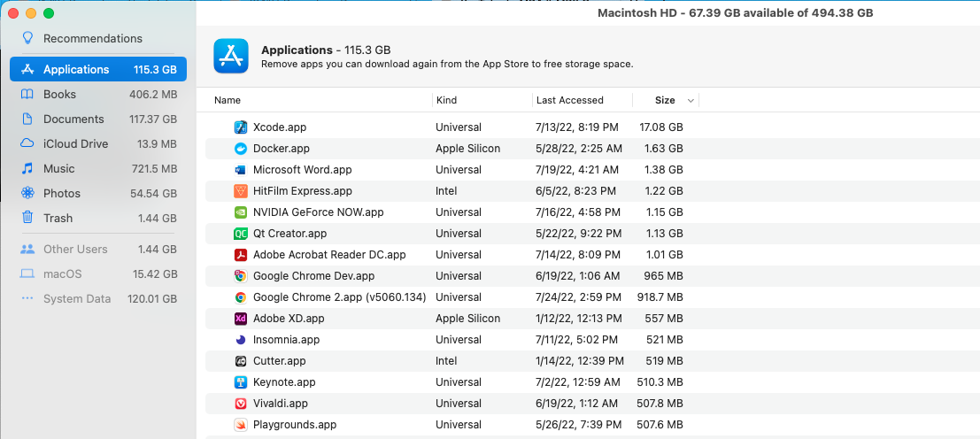Click the Adobe XD icon
The height and width of the screenshot is (439, 980).
pos(240,319)
